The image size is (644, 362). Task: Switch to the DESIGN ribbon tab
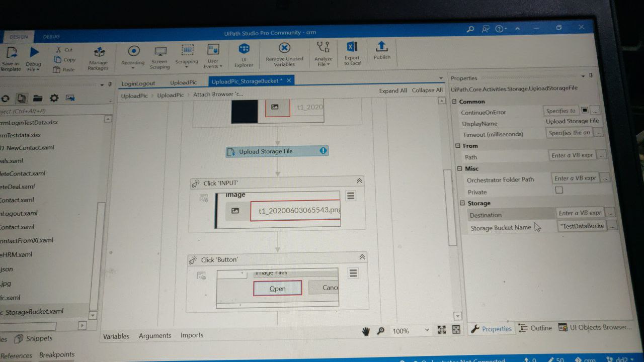pos(19,37)
